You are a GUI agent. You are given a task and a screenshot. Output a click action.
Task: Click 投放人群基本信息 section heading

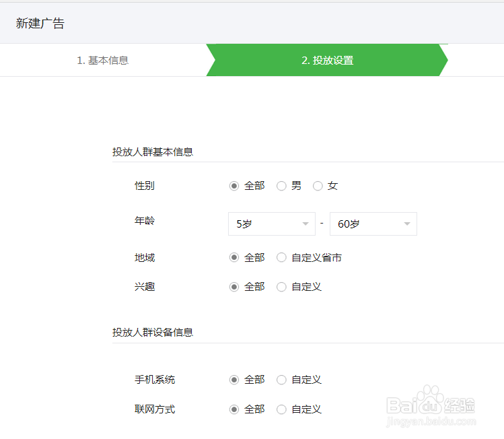(153, 151)
